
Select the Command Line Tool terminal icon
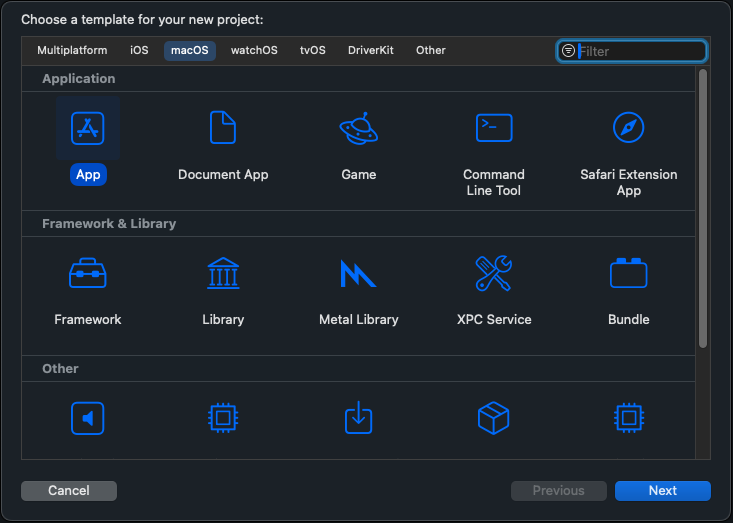(x=494, y=128)
